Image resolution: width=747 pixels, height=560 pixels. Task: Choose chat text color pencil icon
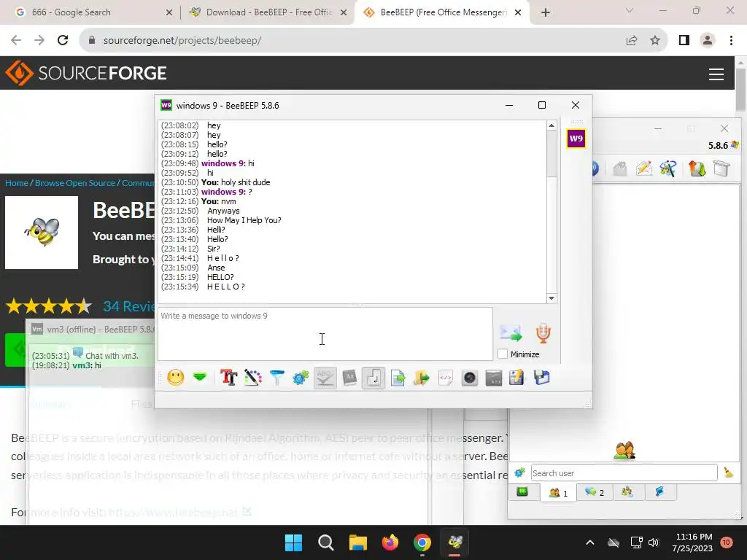[253, 378]
